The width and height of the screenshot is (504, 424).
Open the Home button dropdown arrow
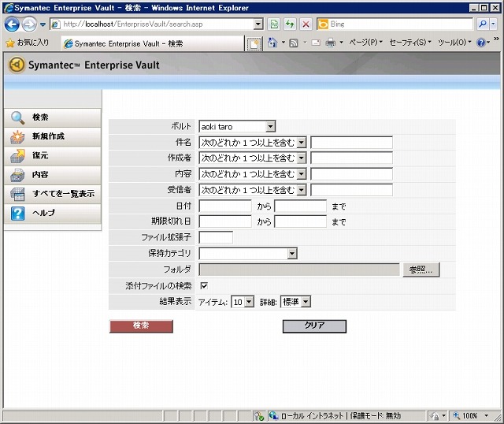click(x=283, y=43)
